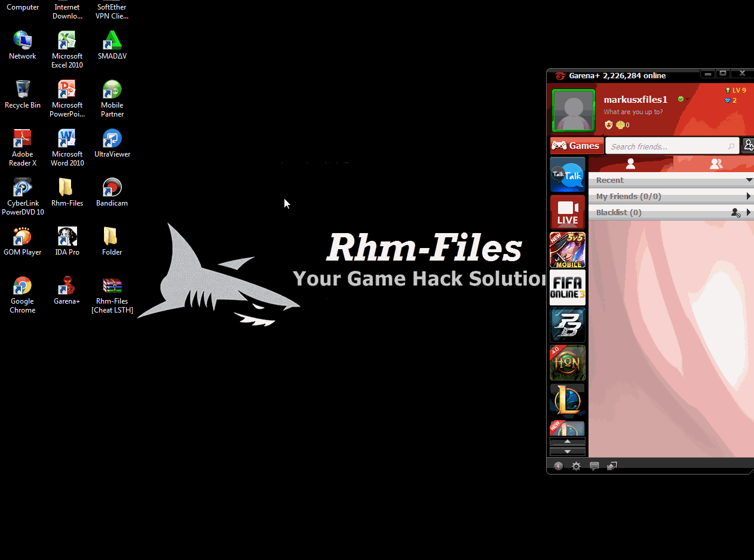Image resolution: width=754 pixels, height=560 pixels.
Task: Click into the Search friends field
Action: coord(672,146)
